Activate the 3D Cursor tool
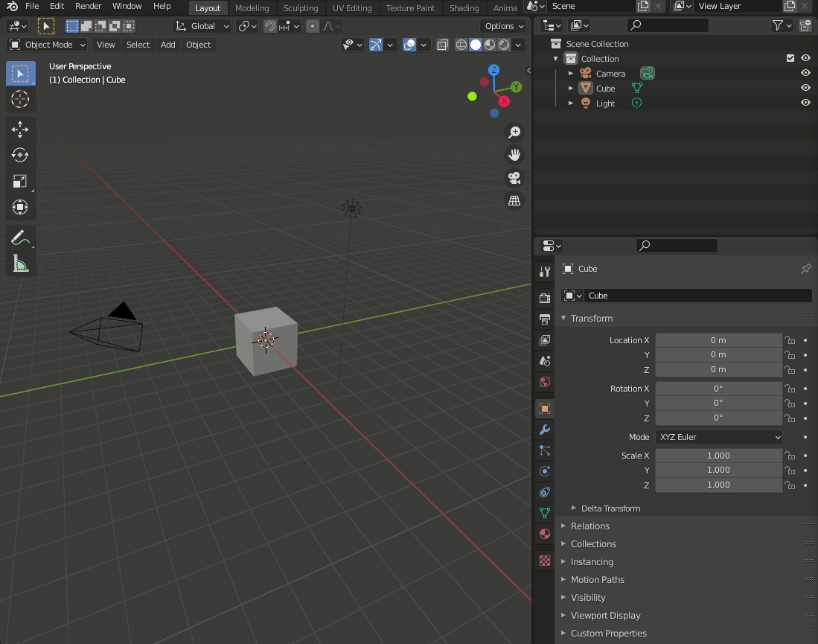This screenshot has height=644, width=818. point(20,99)
